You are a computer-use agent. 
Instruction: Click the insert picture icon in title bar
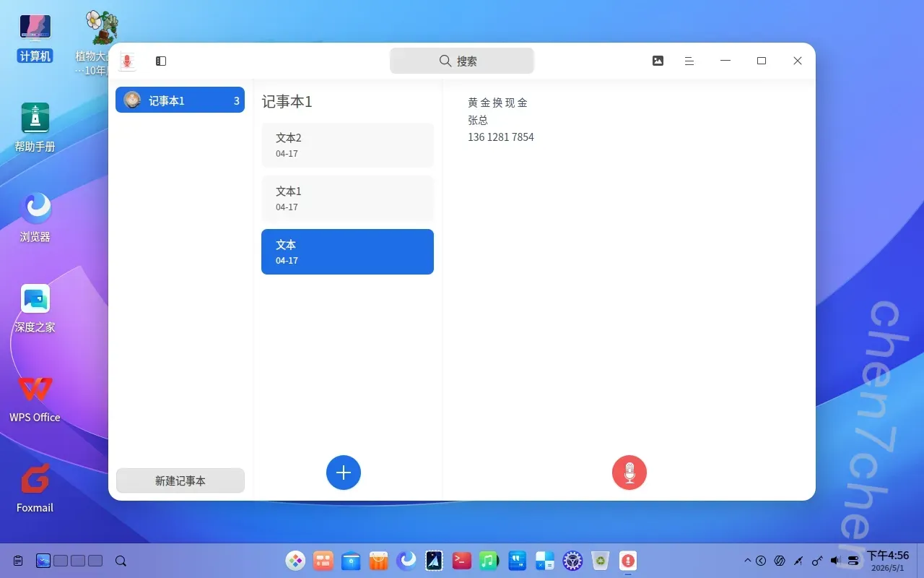pyautogui.click(x=658, y=61)
